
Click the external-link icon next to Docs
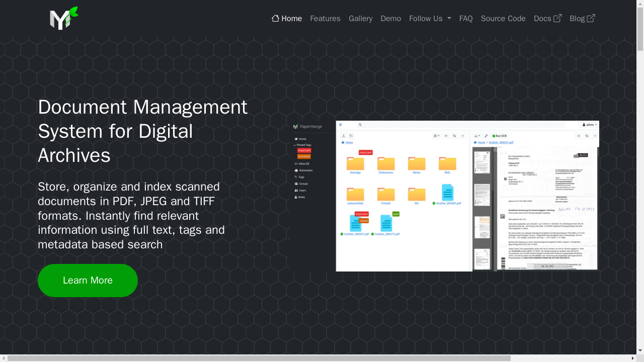tap(557, 18)
